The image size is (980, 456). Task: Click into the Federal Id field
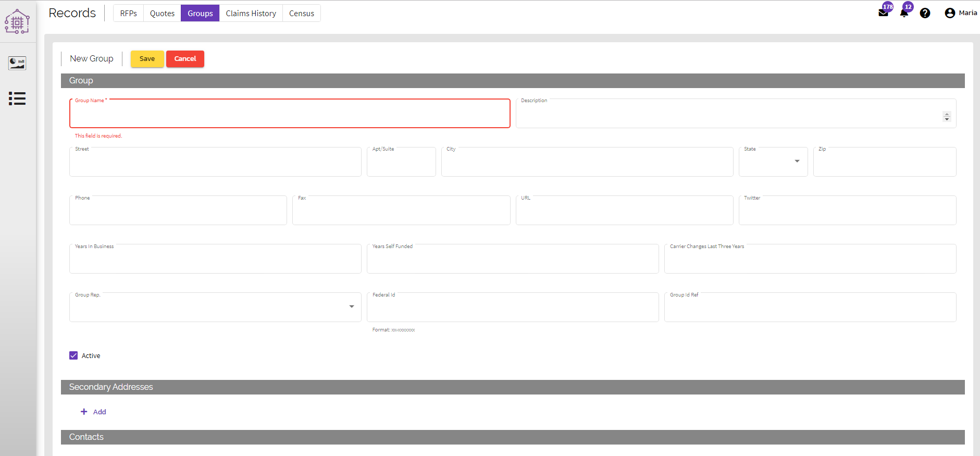(x=512, y=309)
